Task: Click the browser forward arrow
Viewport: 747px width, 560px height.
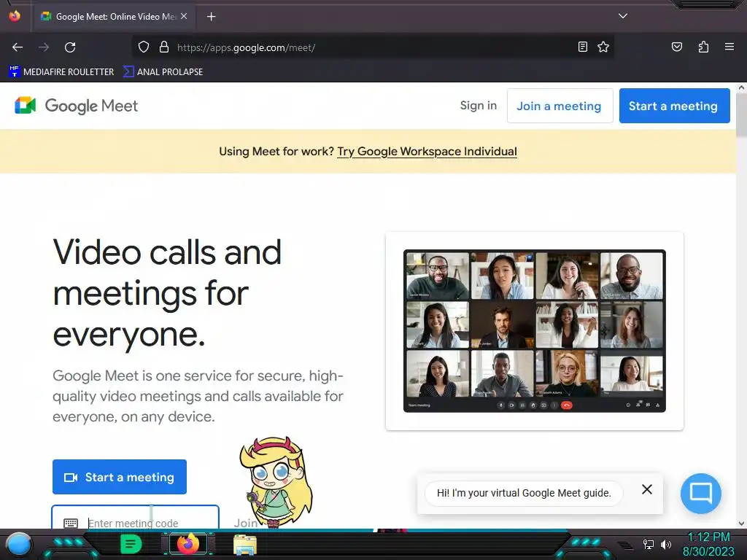Action: 44,47
